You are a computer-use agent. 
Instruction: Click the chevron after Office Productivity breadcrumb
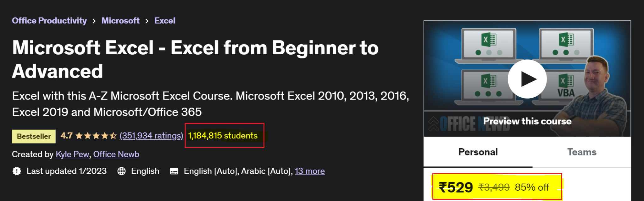[x=94, y=21]
